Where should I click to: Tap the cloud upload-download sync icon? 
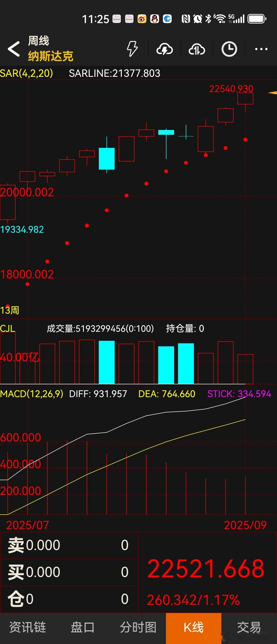click(x=197, y=49)
